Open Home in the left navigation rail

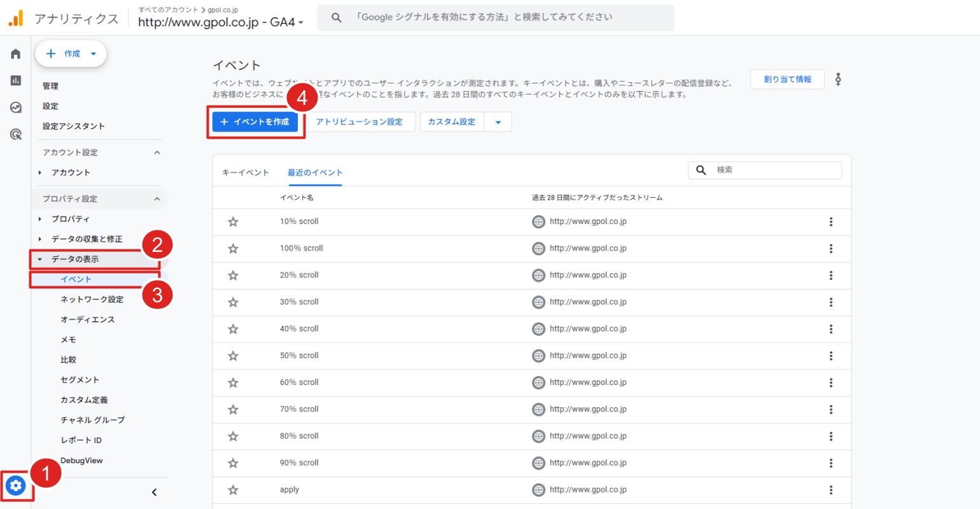15,53
